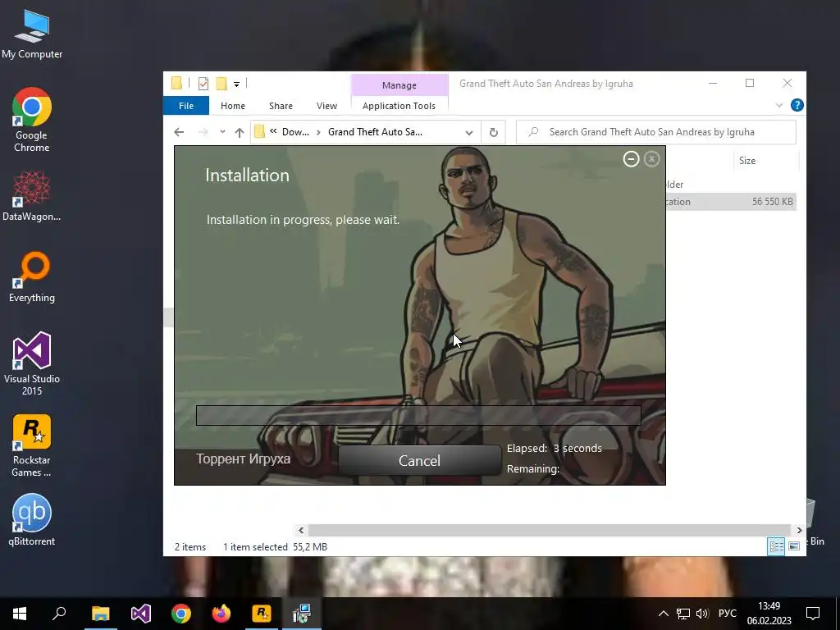Click Grand Theft Auto Sa... breadcrumb

coord(375,132)
